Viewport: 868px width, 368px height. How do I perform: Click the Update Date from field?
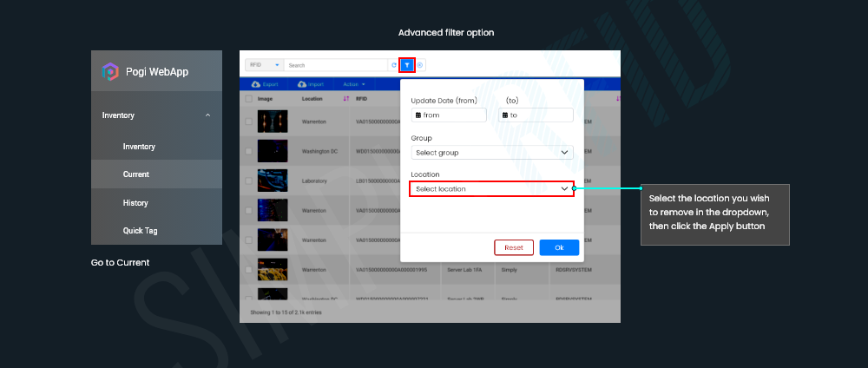coord(449,115)
